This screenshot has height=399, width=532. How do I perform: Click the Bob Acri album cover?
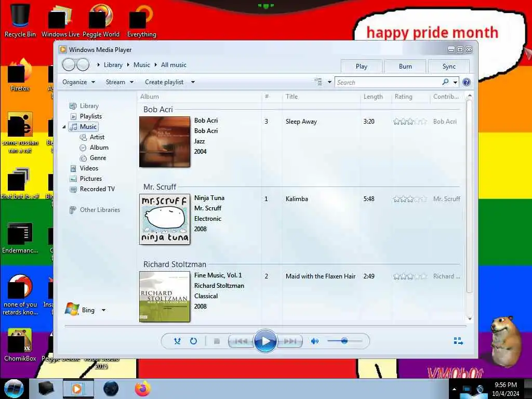click(x=165, y=142)
